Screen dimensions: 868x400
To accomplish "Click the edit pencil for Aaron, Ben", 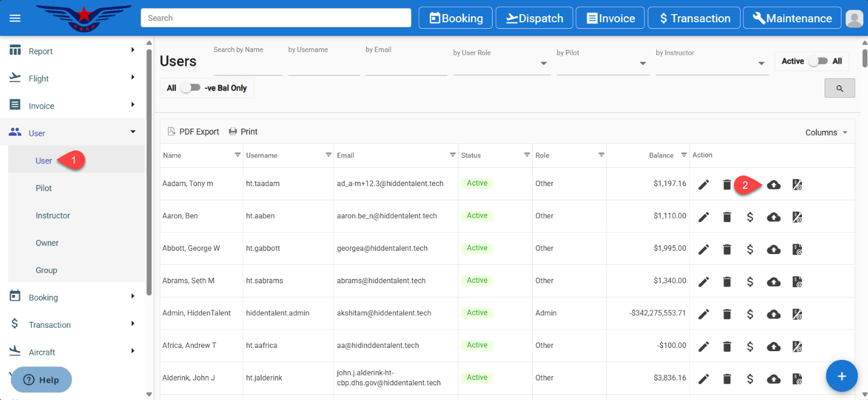I will click(x=704, y=217).
